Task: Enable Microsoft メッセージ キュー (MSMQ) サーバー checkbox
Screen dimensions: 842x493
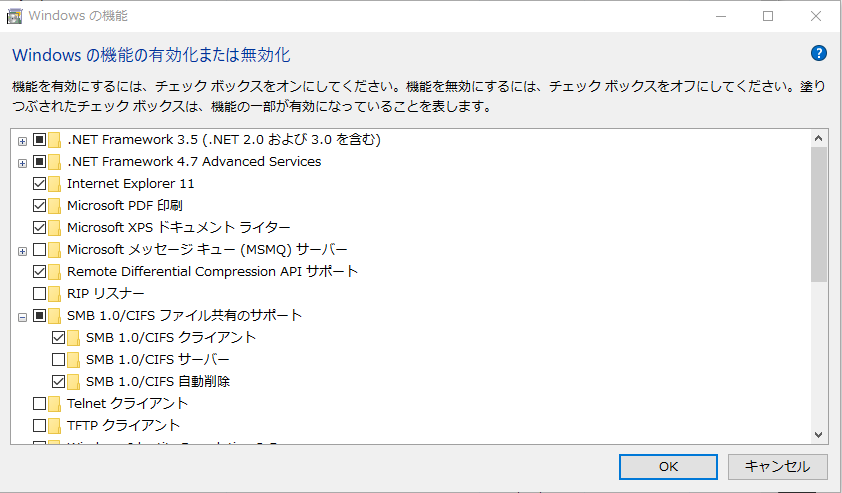Action: click(x=39, y=250)
